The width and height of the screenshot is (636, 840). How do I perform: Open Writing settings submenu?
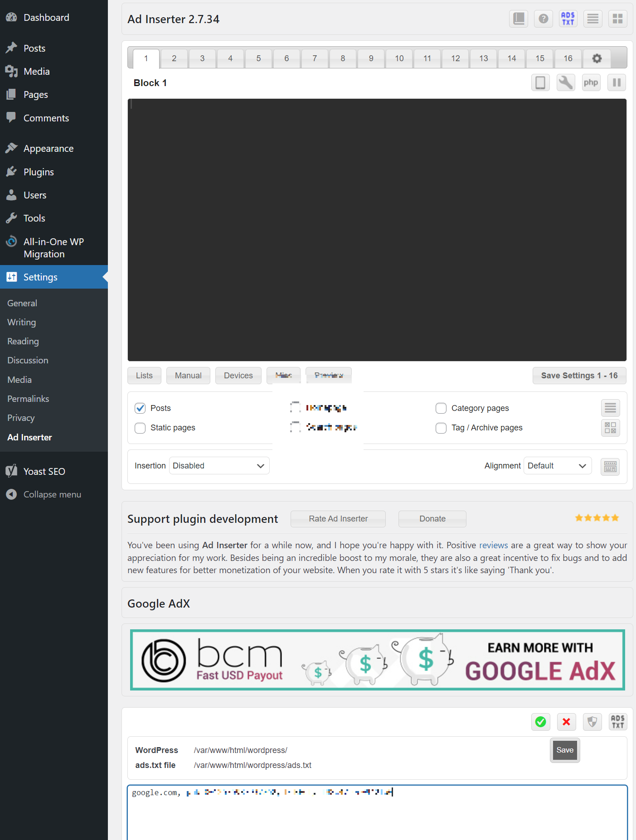pyautogui.click(x=21, y=322)
